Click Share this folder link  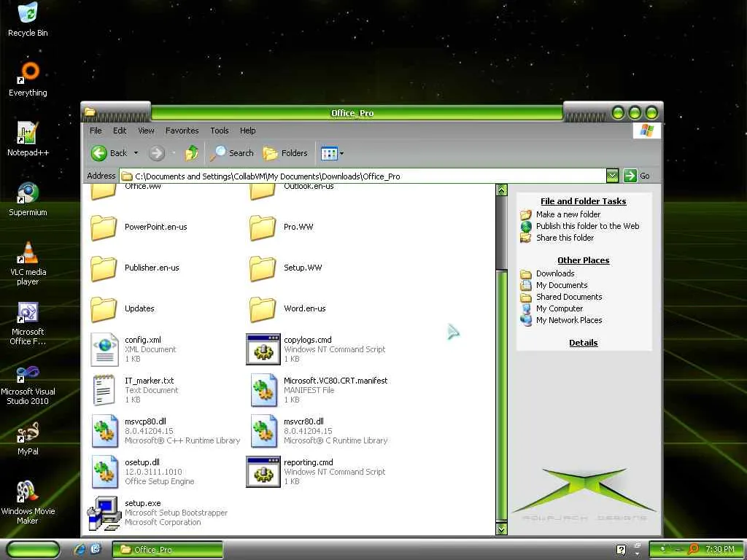click(565, 238)
